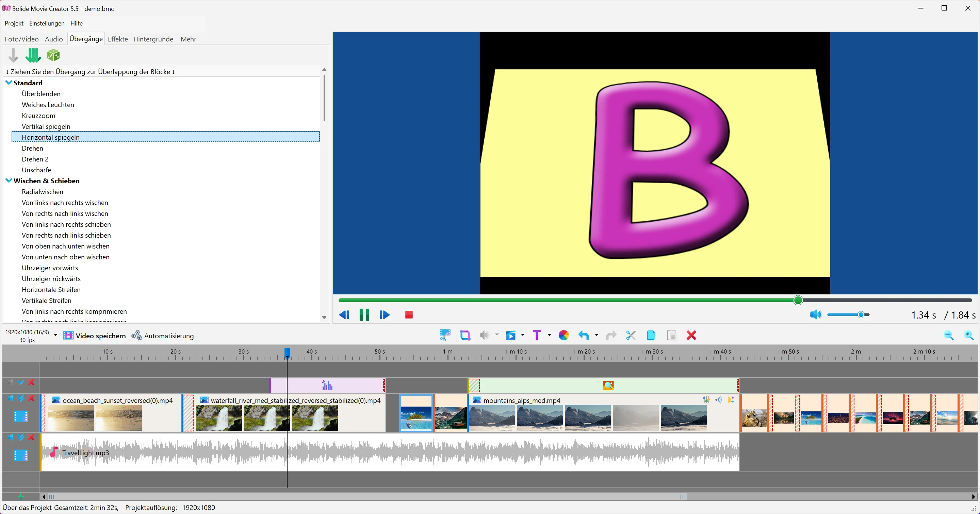This screenshot has width=980, height=514.
Task: Switch to the Effekte tab
Action: 118,39
